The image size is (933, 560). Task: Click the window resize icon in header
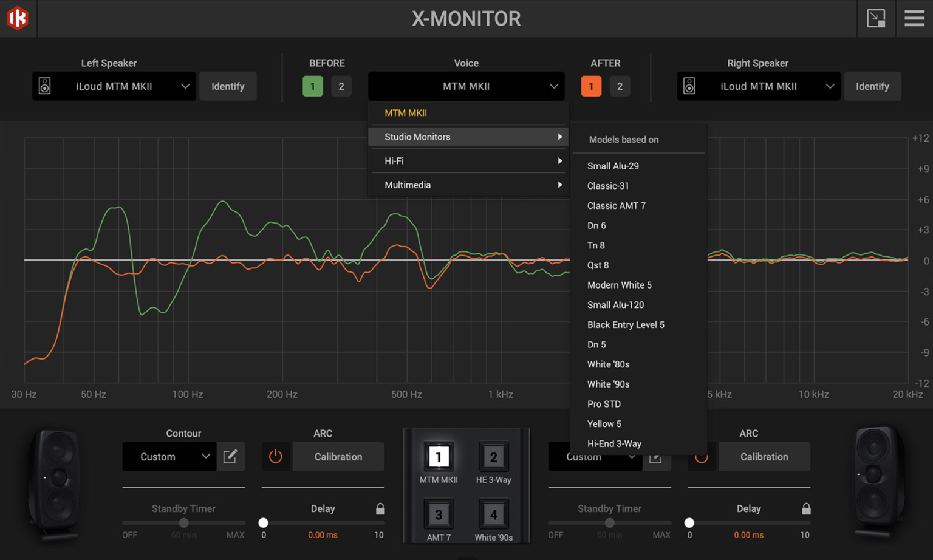pyautogui.click(x=875, y=18)
